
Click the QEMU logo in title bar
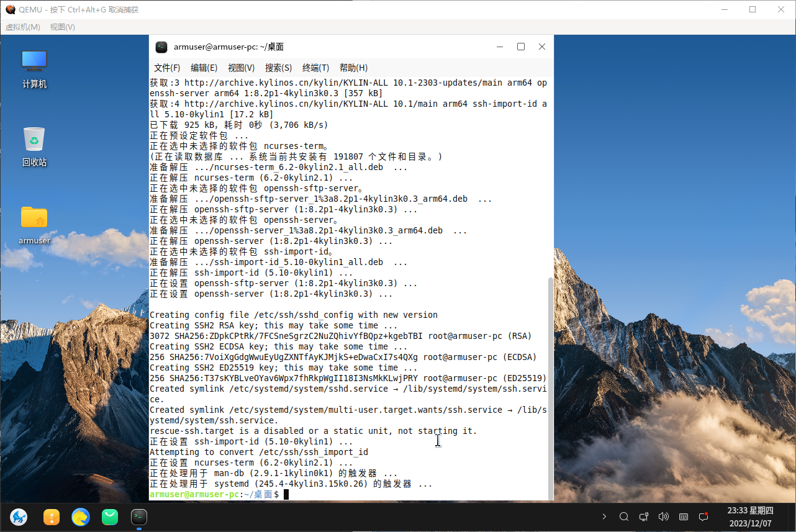(11, 9)
